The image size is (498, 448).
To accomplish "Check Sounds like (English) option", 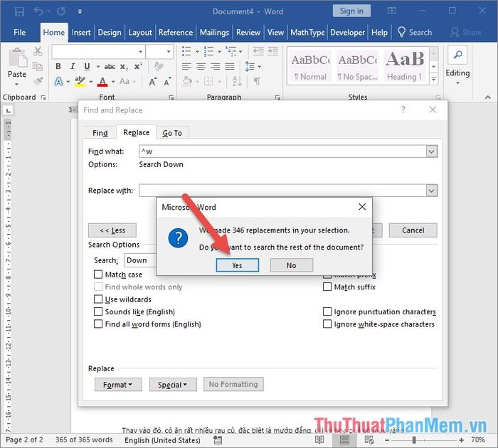I will [98, 311].
